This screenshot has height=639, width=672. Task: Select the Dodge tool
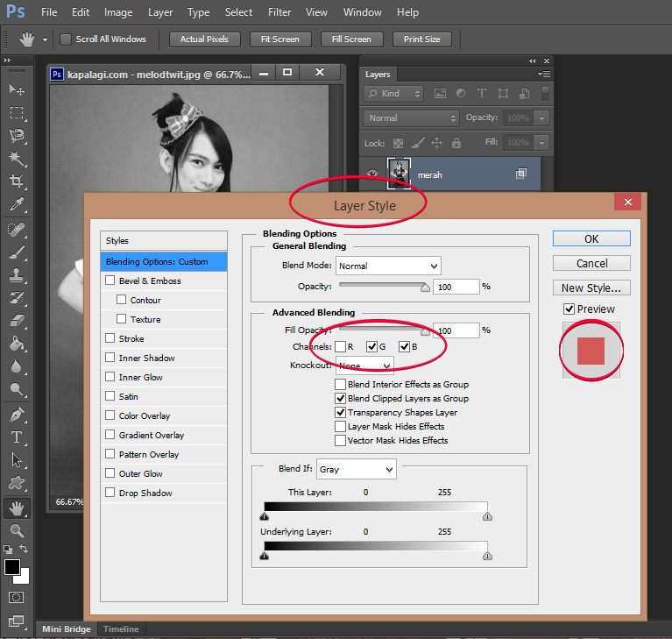pyautogui.click(x=17, y=389)
